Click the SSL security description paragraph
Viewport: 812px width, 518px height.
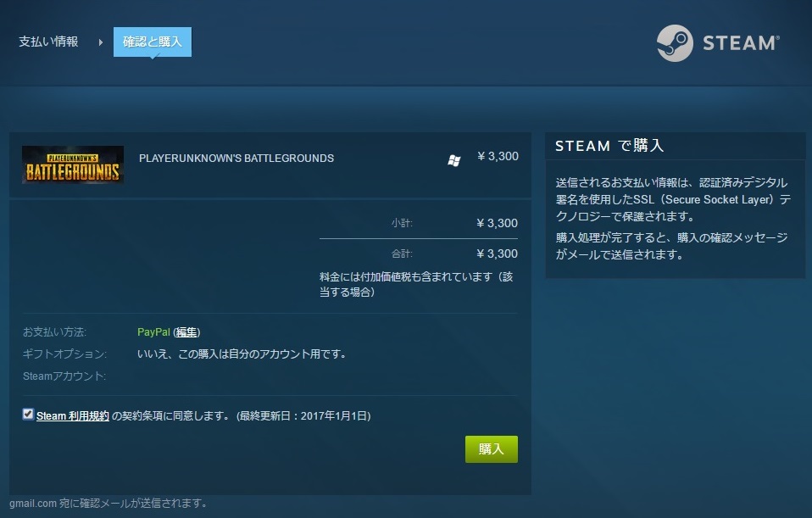point(673,199)
